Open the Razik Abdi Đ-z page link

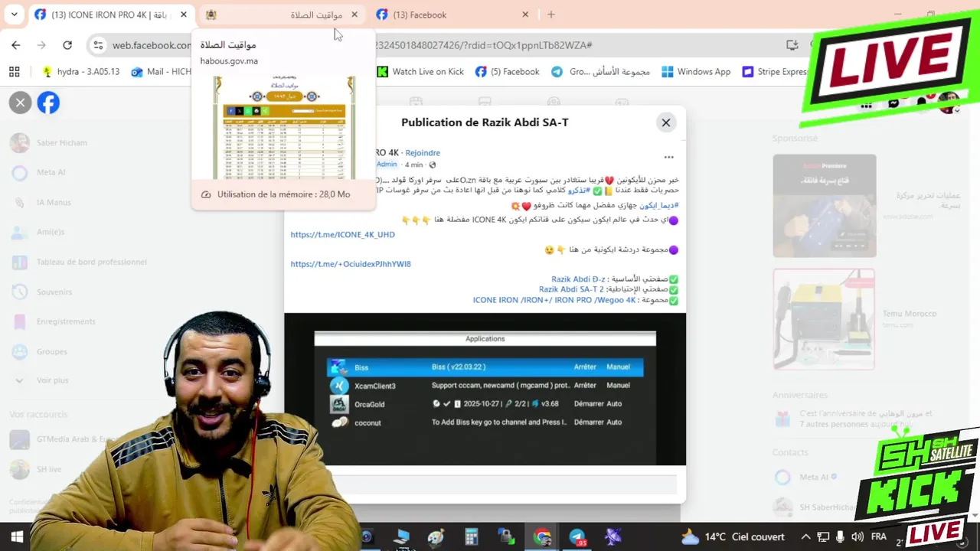click(x=578, y=279)
